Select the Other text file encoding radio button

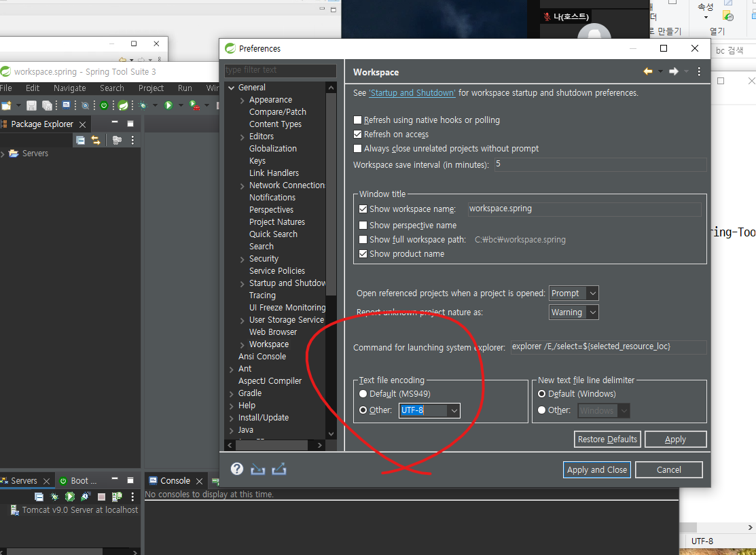pyautogui.click(x=363, y=410)
